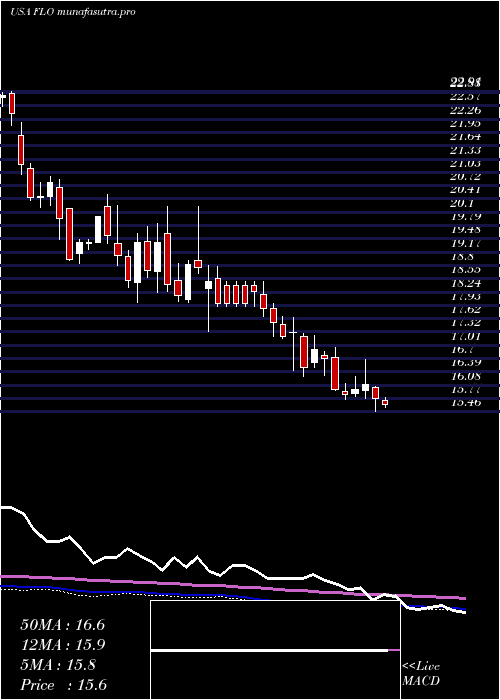Click the 'Price : 15.6' value
The height and width of the screenshot is (700, 500).
click(x=63, y=685)
